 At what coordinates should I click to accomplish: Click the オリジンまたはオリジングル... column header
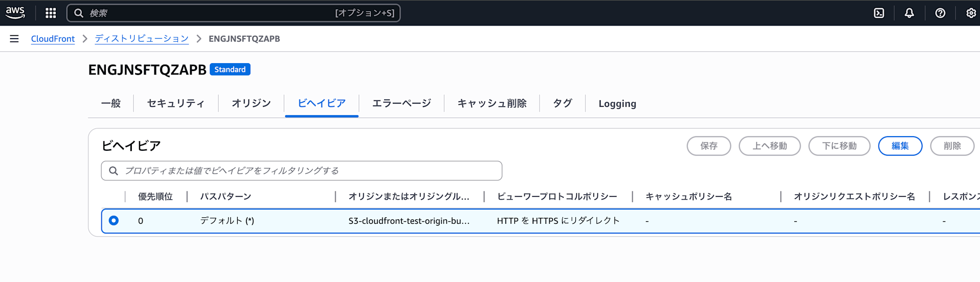409,196
